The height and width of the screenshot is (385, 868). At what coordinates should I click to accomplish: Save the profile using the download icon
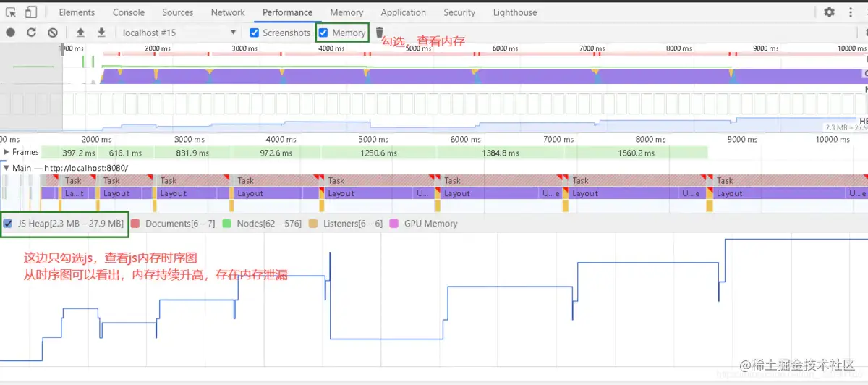tap(101, 33)
